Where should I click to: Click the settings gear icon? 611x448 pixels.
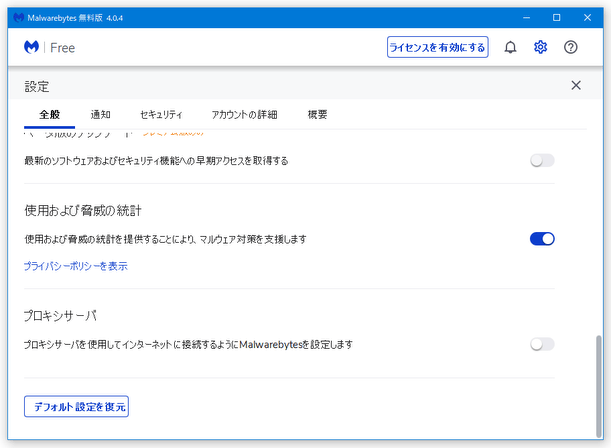click(x=540, y=47)
